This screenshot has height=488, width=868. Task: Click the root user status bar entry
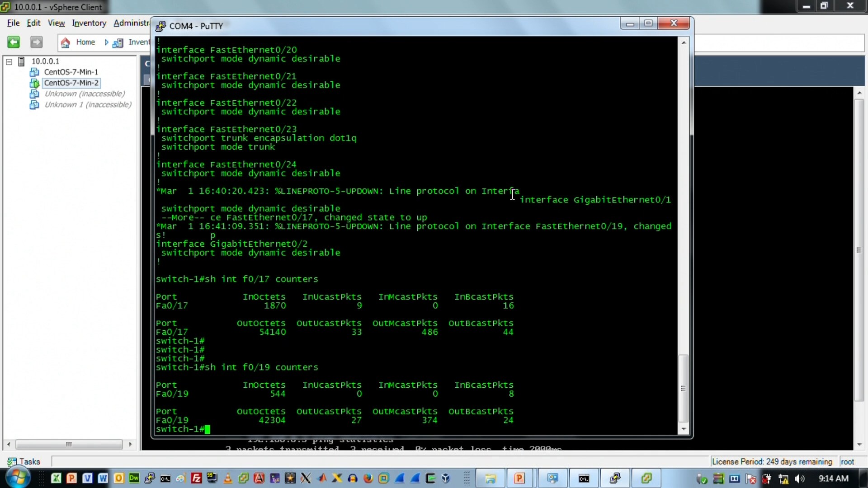point(847,462)
